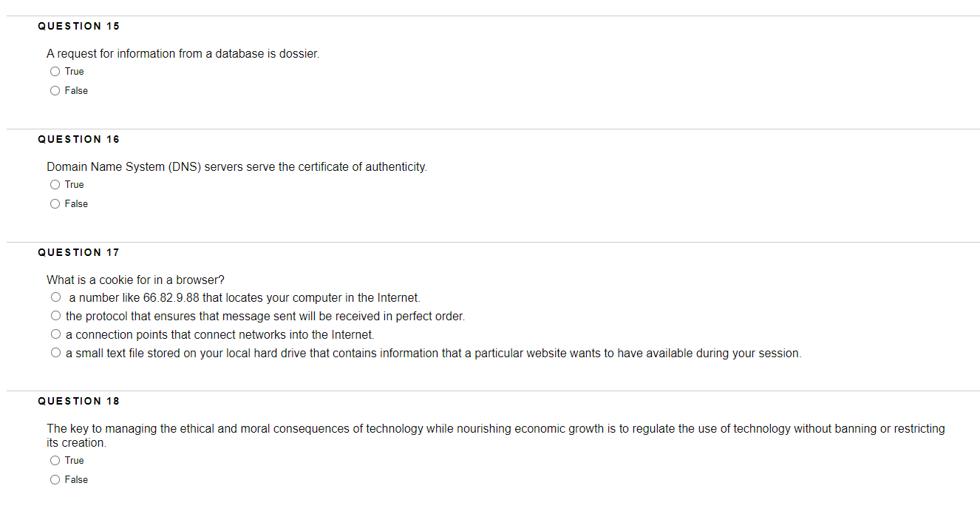Mark Question 16 DNS statement as False
The width and height of the screenshot is (980, 517).
coord(55,204)
